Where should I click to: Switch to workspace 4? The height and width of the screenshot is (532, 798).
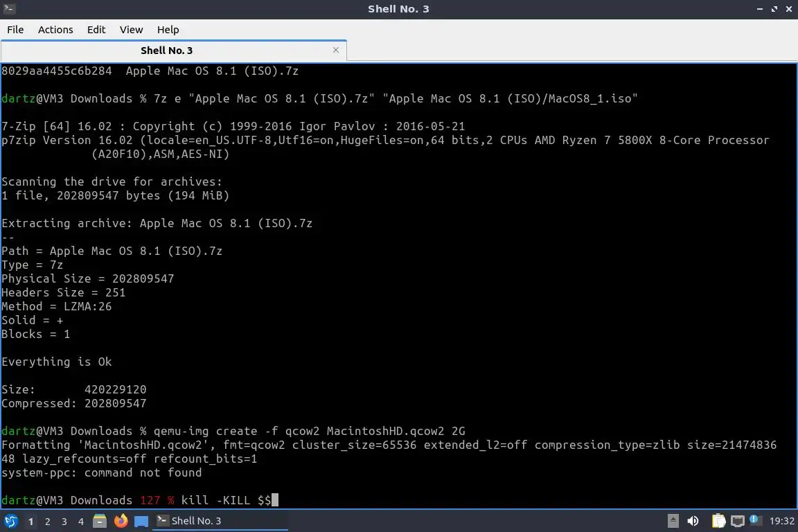click(x=81, y=522)
